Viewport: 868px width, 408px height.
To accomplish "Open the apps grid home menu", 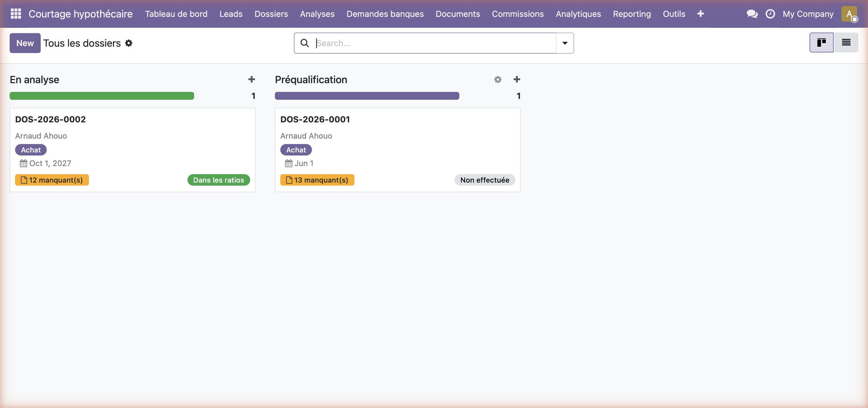I will click(x=16, y=14).
